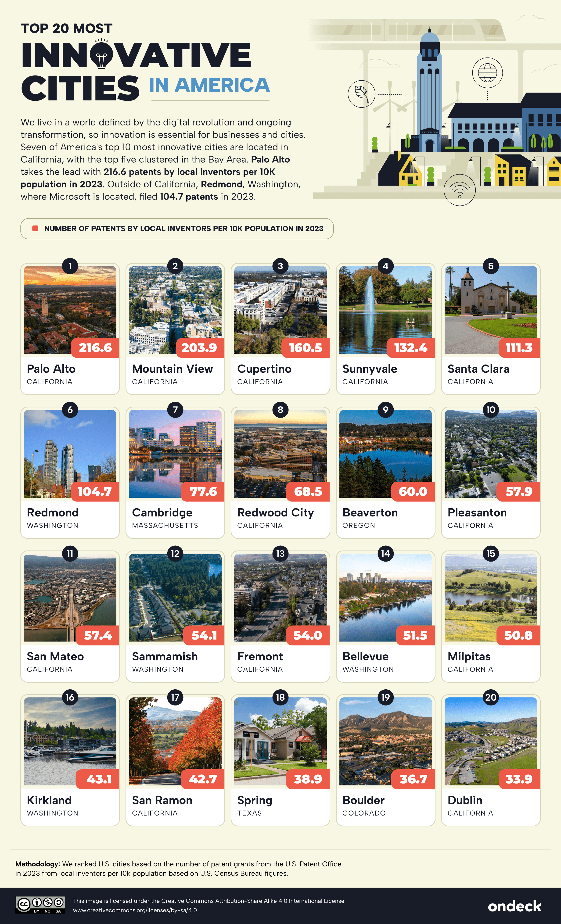
Task: Click the Mountain View city name
Action: click(173, 369)
